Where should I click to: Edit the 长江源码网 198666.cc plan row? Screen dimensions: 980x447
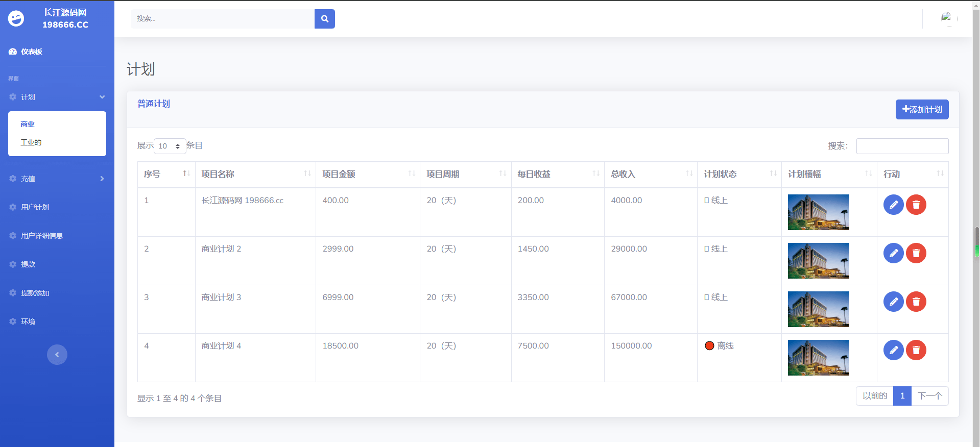pyautogui.click(x=893, y=205)
